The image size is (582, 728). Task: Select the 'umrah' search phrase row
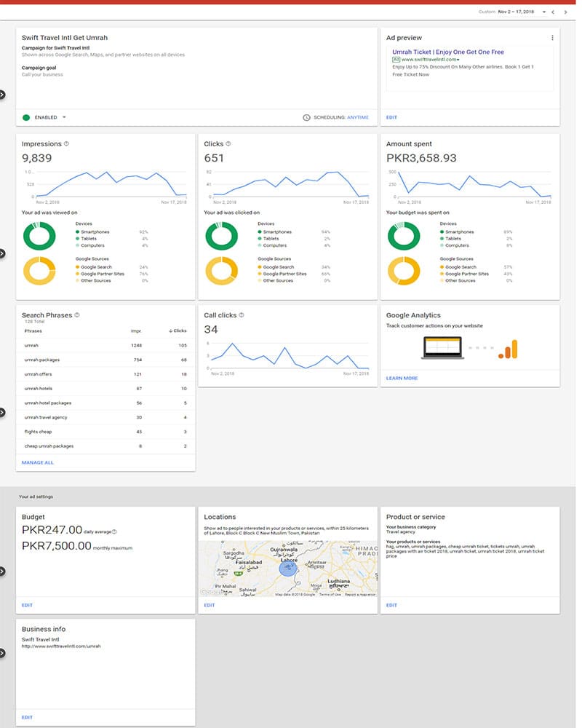tap(105, 345)
